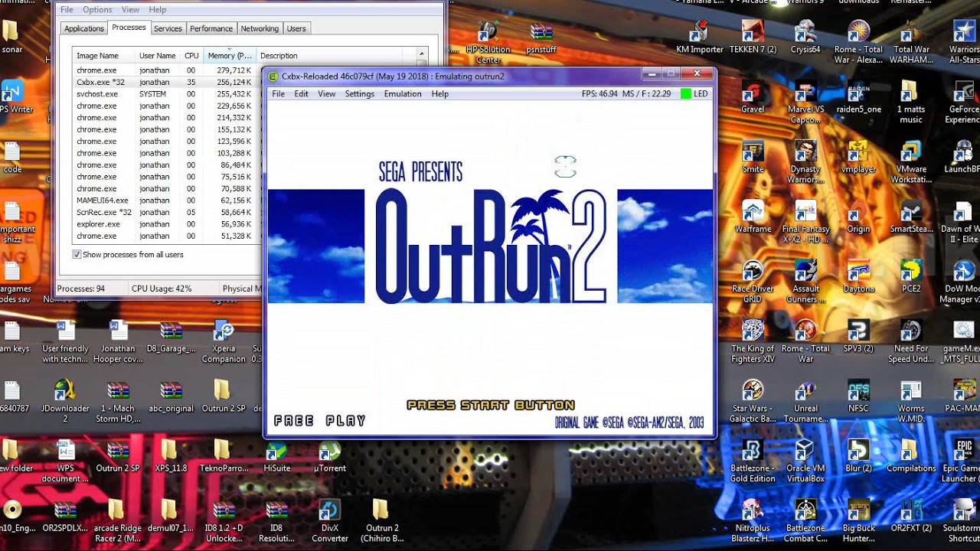Open the Blur (2) shortcut
Screen dimensions: 980x551
point(858,455)
